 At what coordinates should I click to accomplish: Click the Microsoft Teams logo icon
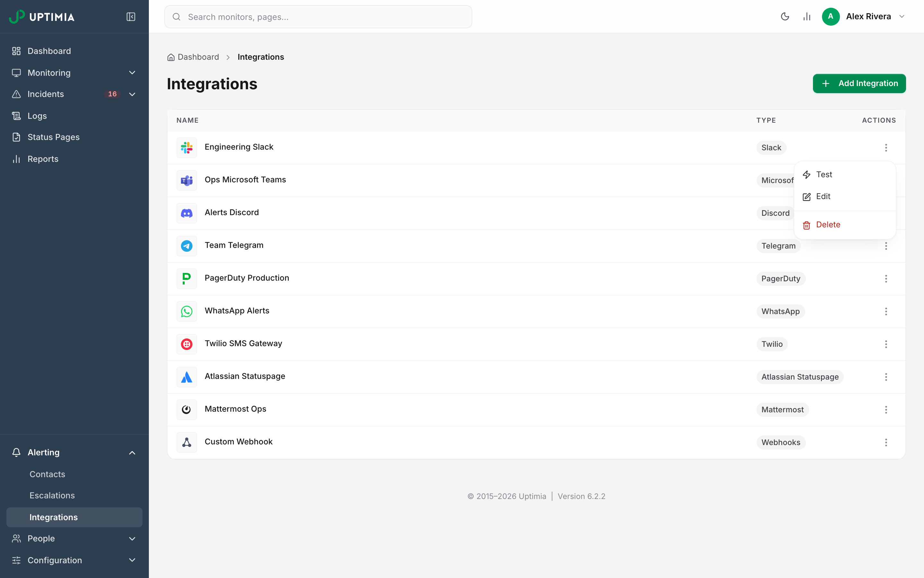(187, 180)
